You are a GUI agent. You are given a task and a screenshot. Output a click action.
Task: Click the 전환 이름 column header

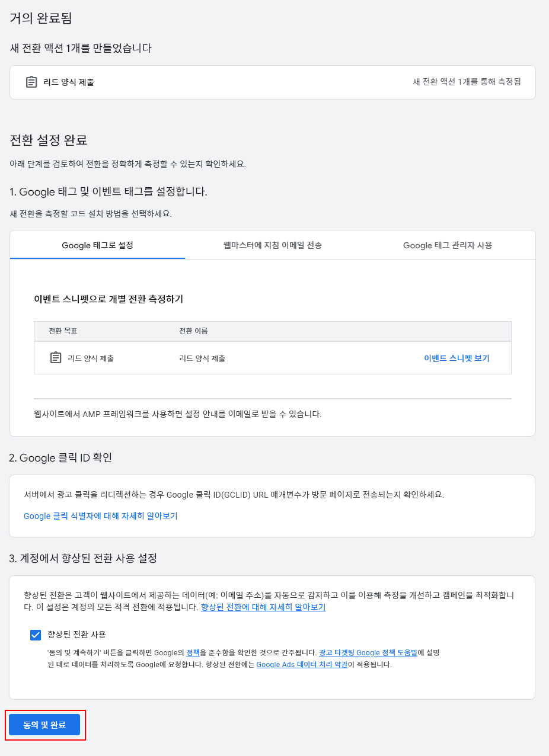(193, 331)
